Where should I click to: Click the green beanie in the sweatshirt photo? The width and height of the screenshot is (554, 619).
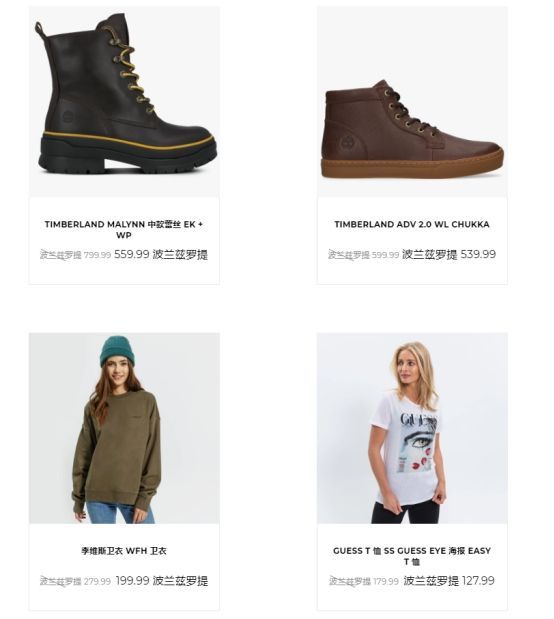coord(117,351)
